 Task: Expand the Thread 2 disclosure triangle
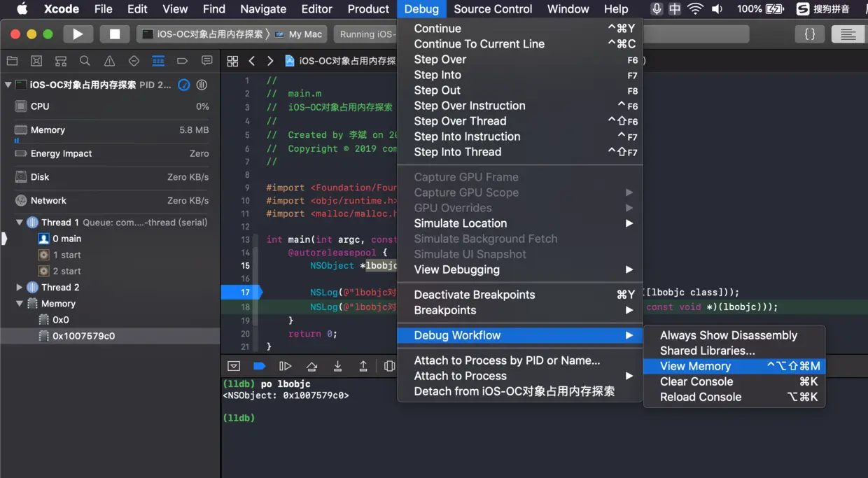20,288
